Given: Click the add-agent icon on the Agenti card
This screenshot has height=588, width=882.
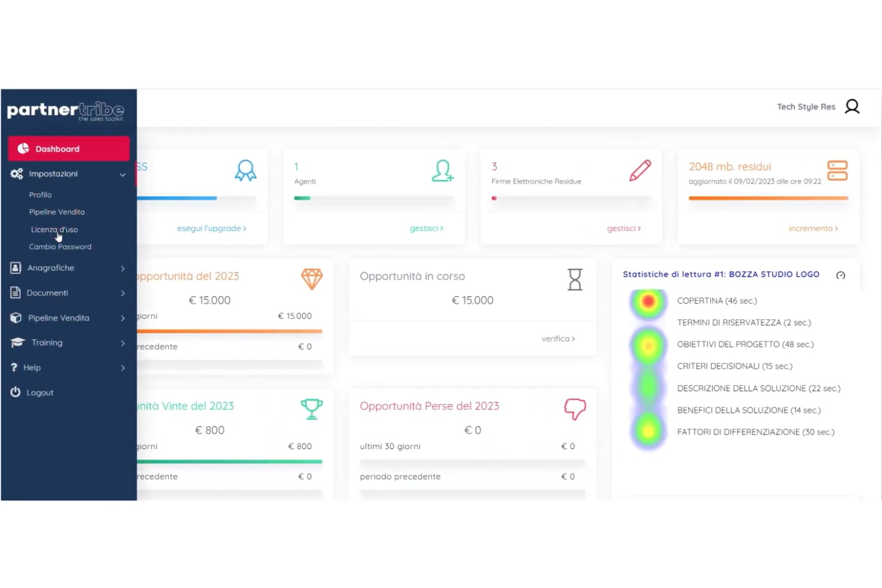Looking at the screenshot, I should coord(442,171).
